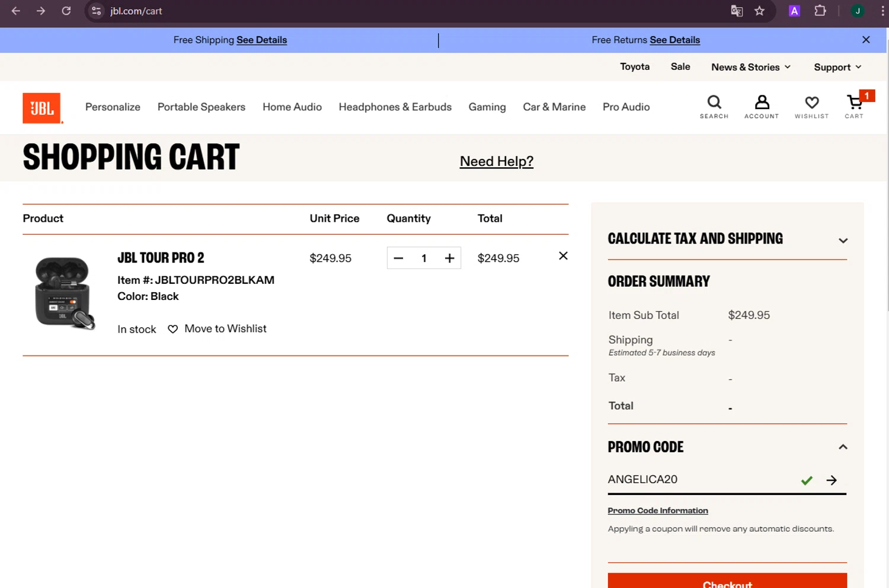Viewport: 889px width, 588px height.
Task: Reload the JBL cart page
Action: tap(66, 11)
